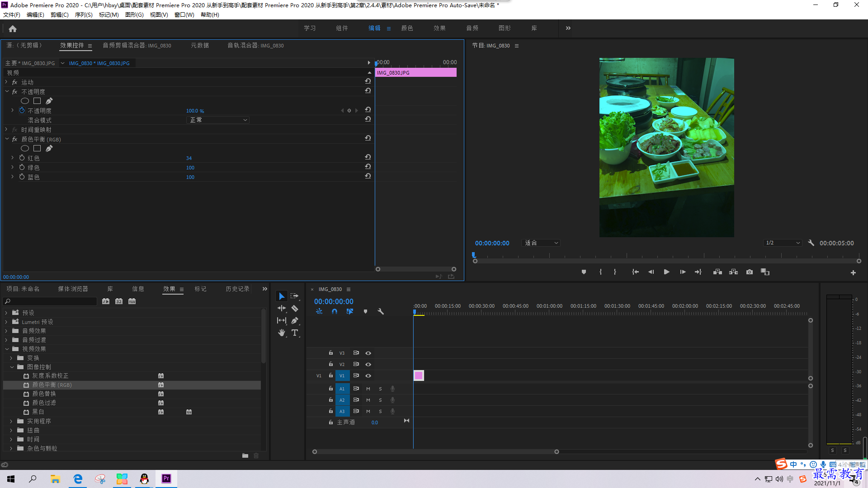Reset the 红色 parameter
This screenshot has height=488, width=868.
368,157
